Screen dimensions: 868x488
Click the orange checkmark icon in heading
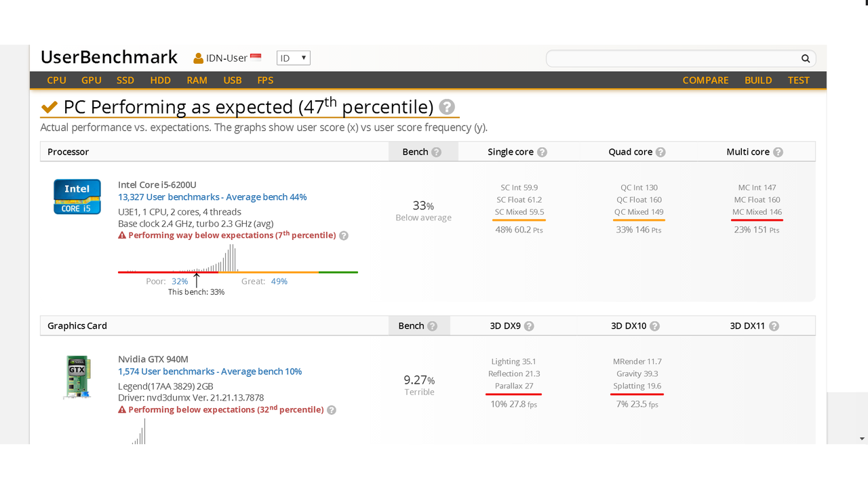tap(49, 107)
